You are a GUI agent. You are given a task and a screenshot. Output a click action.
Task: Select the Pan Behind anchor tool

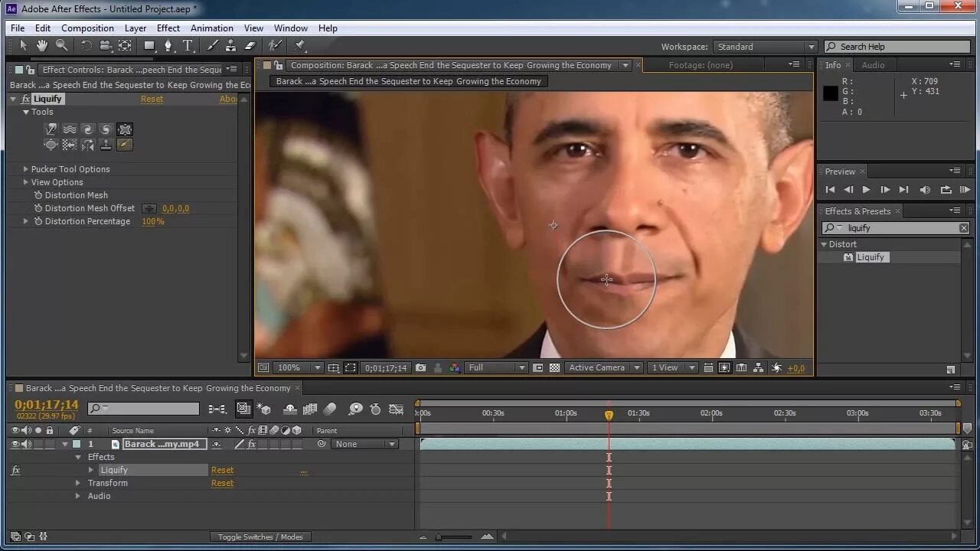tap(125, 46)
